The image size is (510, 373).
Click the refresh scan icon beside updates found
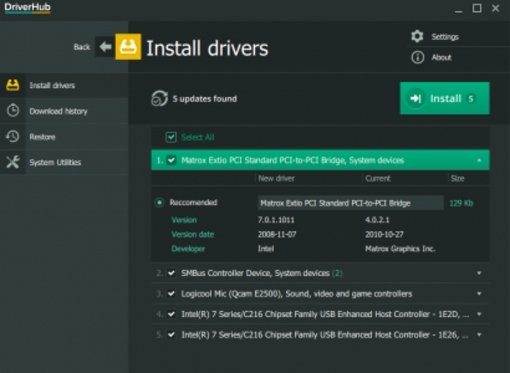159,99
